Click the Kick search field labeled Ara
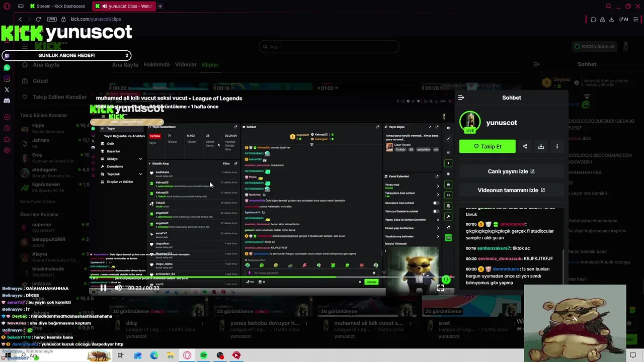Viewport: 644px width, 362px height. point(329,47)
